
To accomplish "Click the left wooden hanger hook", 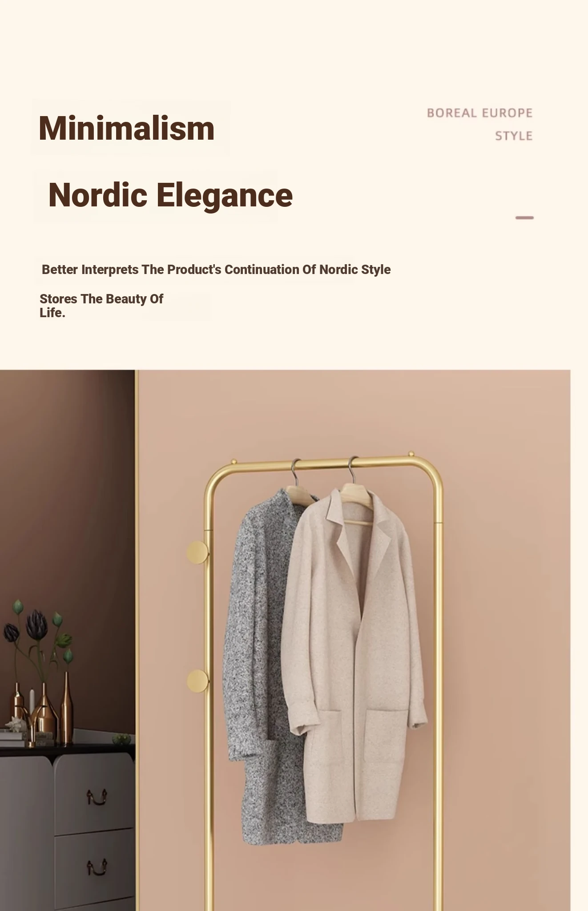I will (295, 473).
